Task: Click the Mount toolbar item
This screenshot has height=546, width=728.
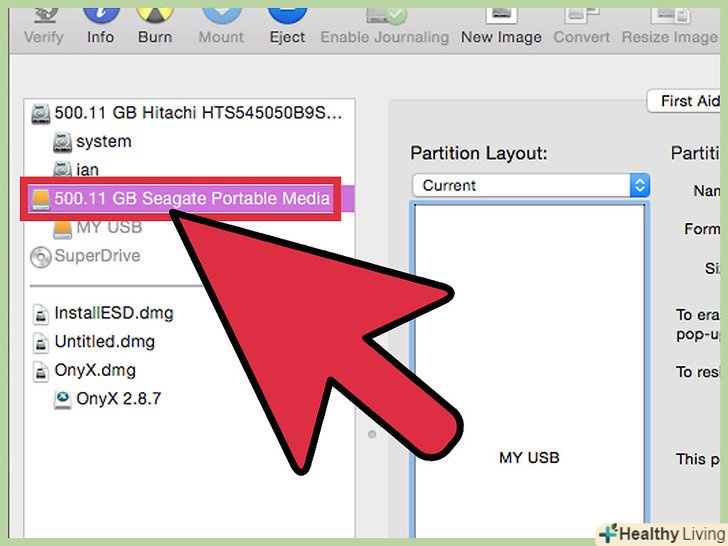Action: click(x=221, y=28)
